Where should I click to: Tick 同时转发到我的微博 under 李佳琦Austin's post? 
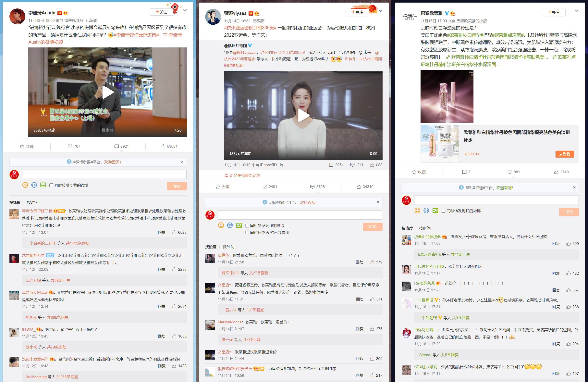(51, 185)
